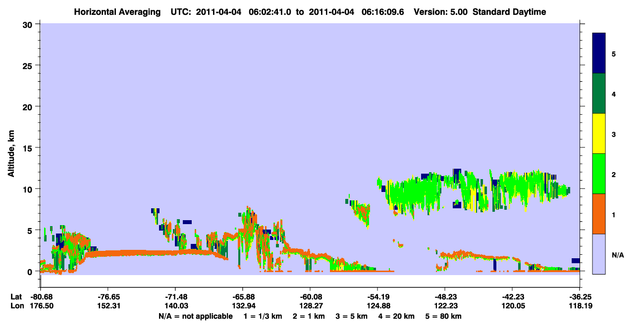
Task: Click the colorbar label 'N/A'
Action: tap(617, 255)
